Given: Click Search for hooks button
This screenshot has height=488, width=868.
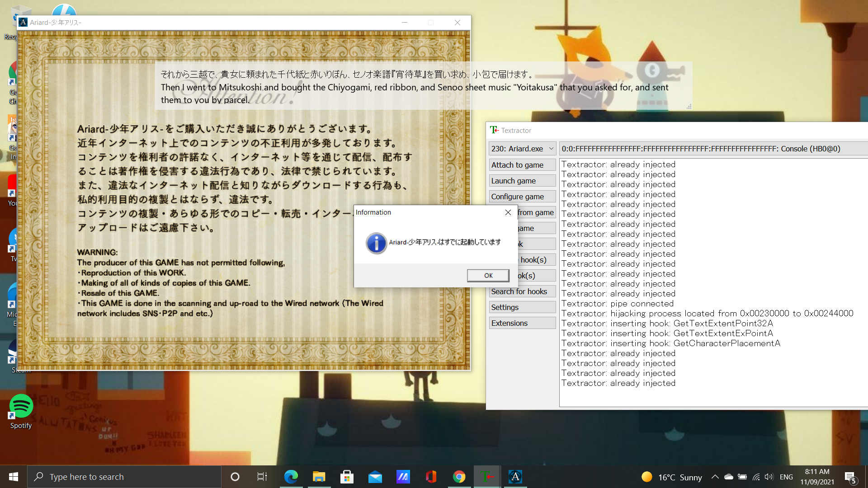Looking at the screenshot, I should (x=523, y=291).
